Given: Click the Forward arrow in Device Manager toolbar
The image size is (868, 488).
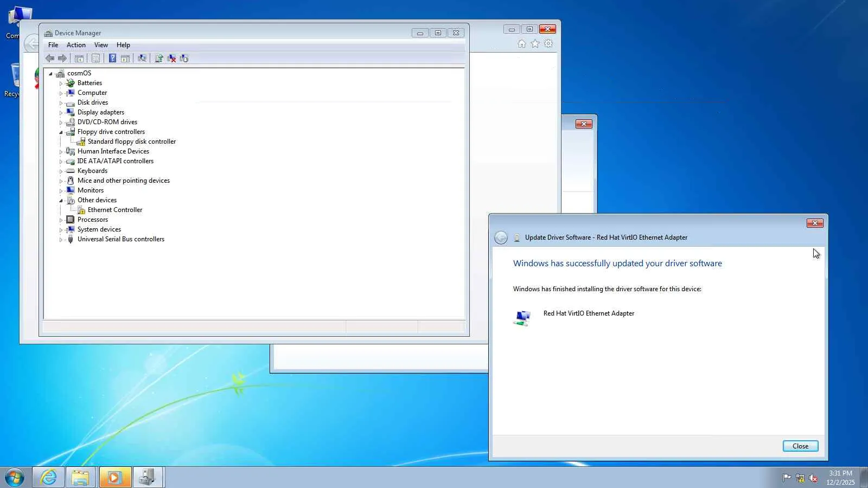Looking at the screenshot, I should tap(62, 59).
